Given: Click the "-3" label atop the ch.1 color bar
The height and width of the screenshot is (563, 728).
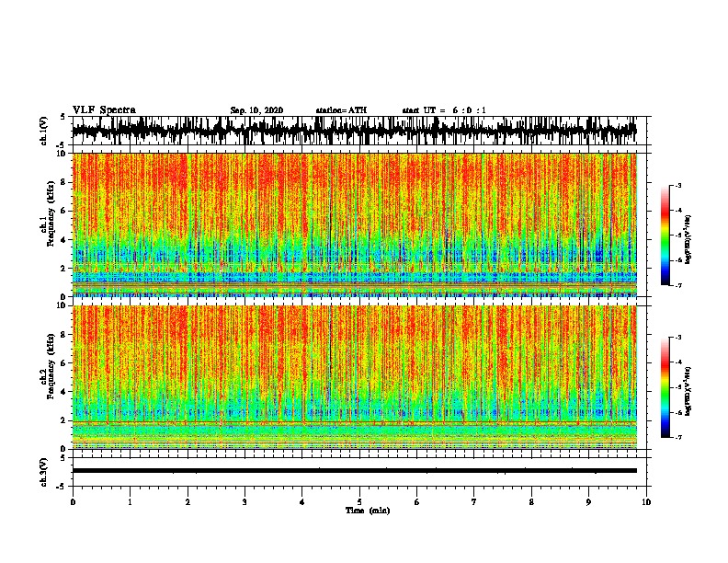Looking at the screenshot, I should 678,185.
